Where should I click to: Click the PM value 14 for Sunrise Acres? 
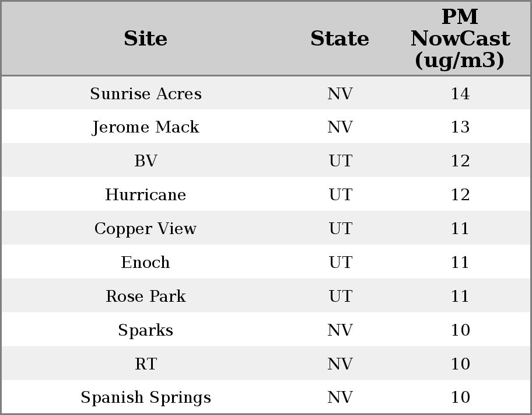460,93
